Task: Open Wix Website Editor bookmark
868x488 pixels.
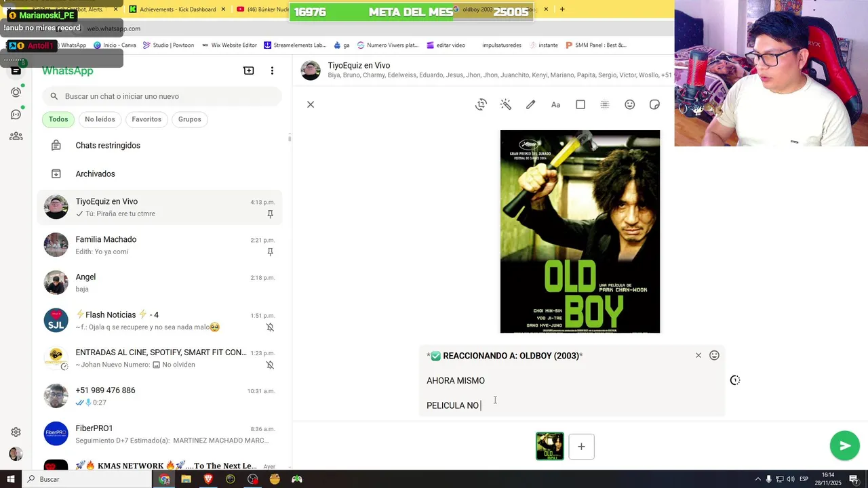Action: pos(229,45)
